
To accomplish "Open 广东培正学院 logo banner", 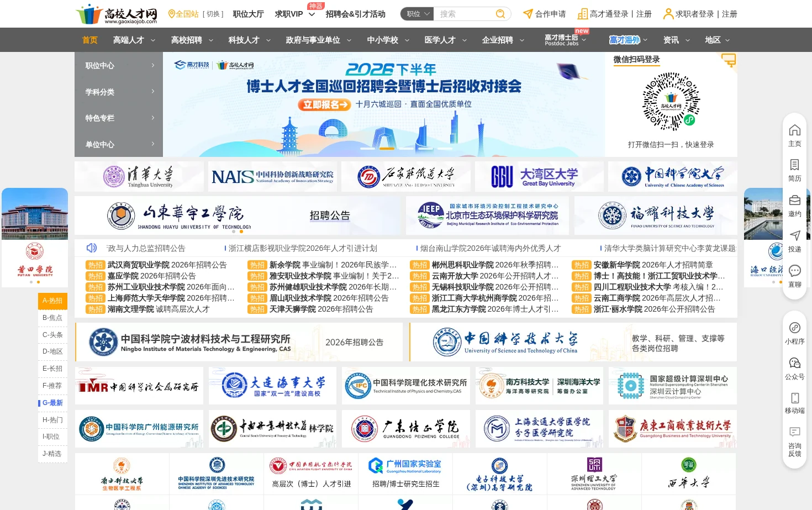I will click(406, 429).
